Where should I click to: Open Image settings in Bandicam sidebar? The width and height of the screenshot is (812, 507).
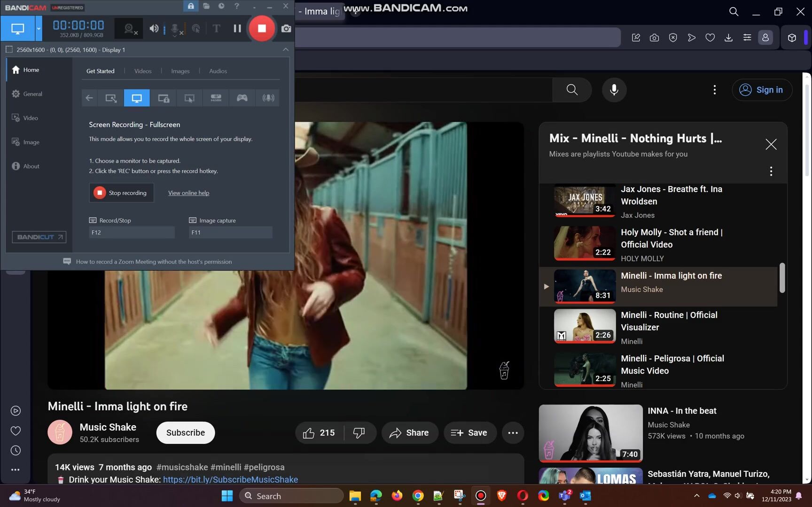[26, 142]
